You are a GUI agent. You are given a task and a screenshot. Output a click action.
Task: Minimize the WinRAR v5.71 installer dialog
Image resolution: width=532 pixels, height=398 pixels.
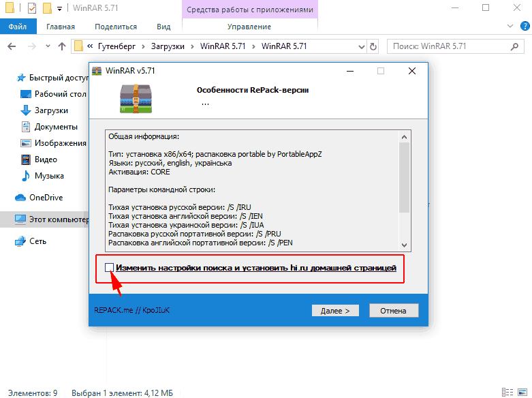coord(350,71)
